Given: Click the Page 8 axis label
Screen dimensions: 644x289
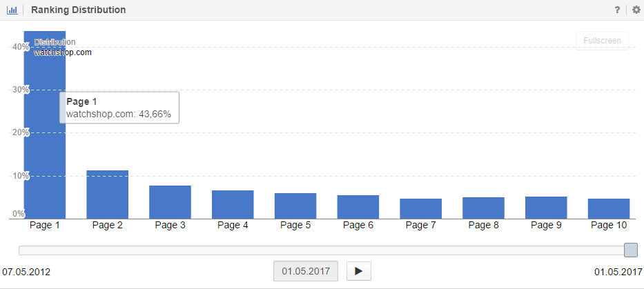Looking at the screenshot, I should coord(483,226).
